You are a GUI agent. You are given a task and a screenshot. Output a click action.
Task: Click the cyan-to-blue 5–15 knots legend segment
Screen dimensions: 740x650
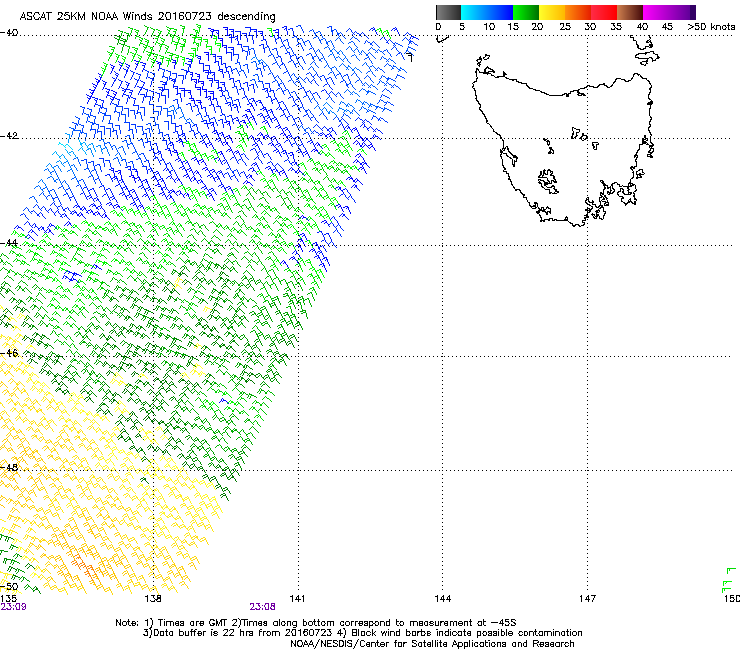tap(487, 12)
